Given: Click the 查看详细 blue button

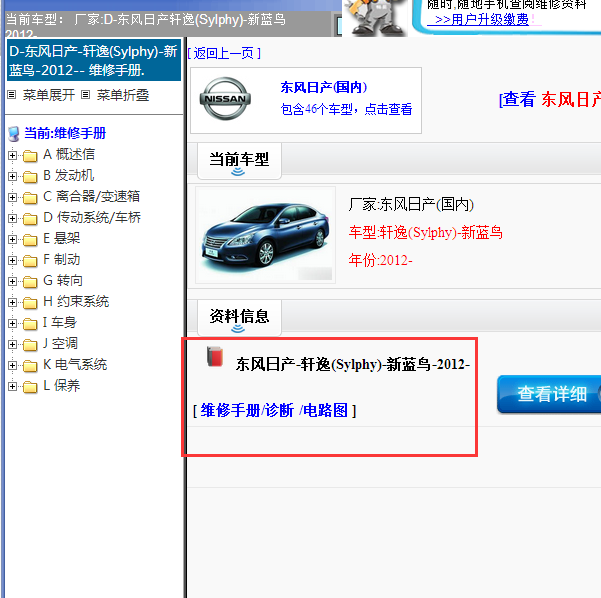Looking at the screenshot, I should pos(549,394).
